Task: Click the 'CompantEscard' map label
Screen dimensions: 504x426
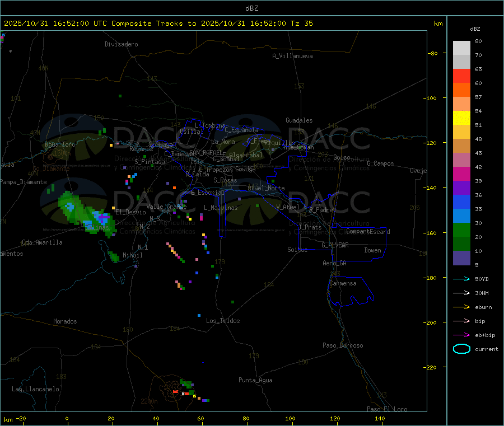Action: pos(368,232)
